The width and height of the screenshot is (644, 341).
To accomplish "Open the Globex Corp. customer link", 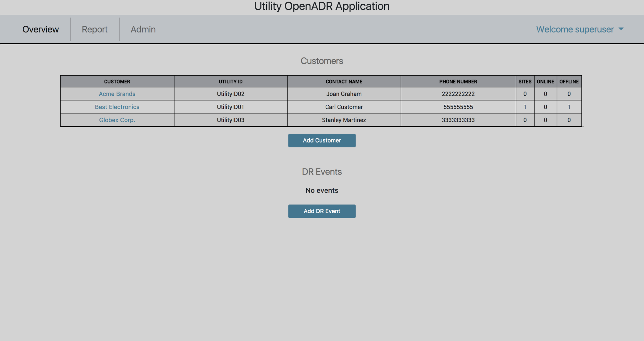I will coord(117,120).
